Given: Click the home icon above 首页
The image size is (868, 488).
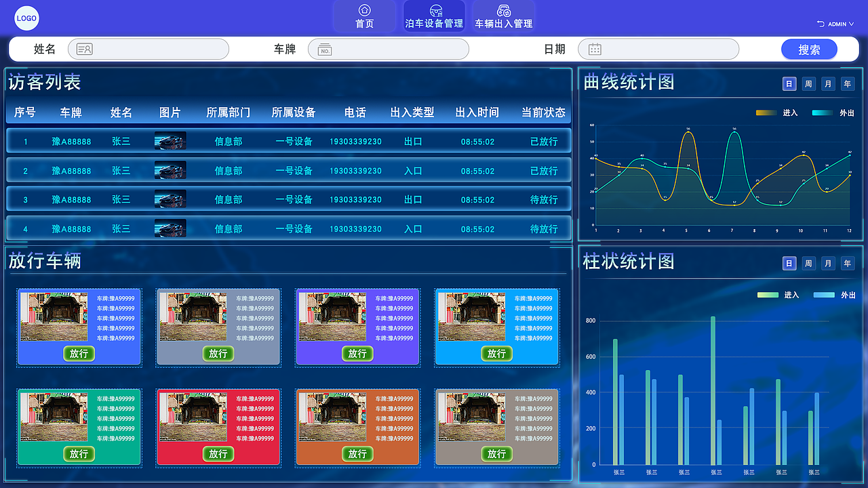Looking at the screenshot, I should (364, 11).
